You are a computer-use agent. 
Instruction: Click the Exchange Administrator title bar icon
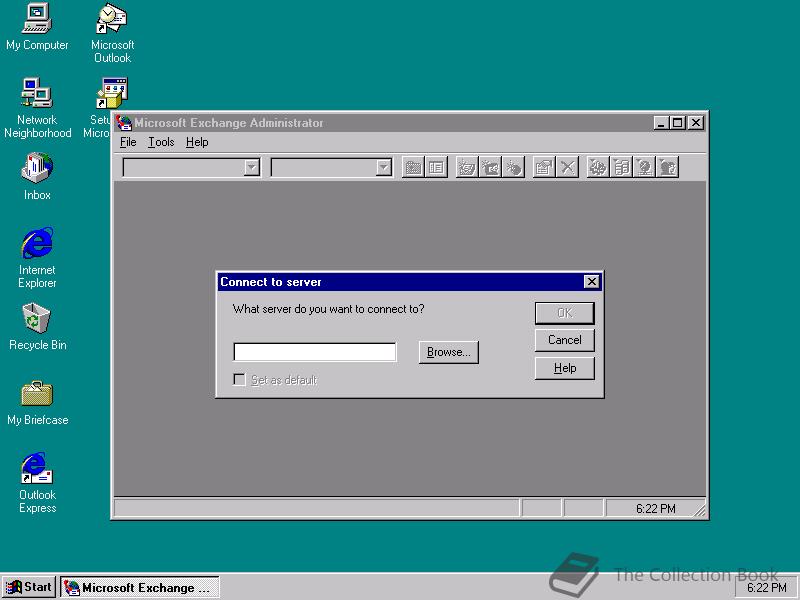pyautogui.click(x=123, y=122)
